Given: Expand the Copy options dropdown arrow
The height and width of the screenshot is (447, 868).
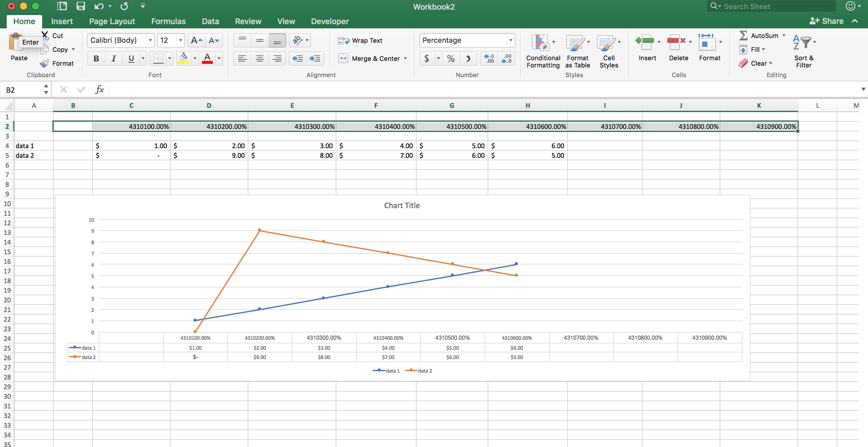Looking at the screenshot, I should tap(73, 49).
